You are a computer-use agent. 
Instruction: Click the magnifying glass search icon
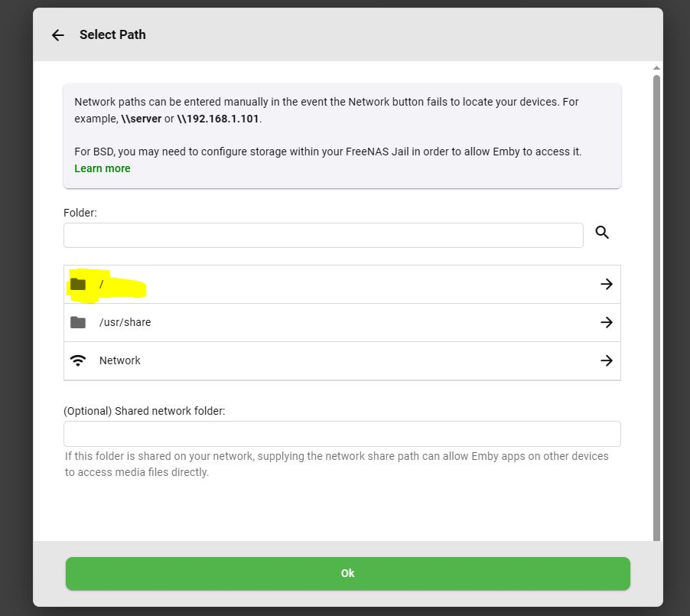[x=602, y=232]
